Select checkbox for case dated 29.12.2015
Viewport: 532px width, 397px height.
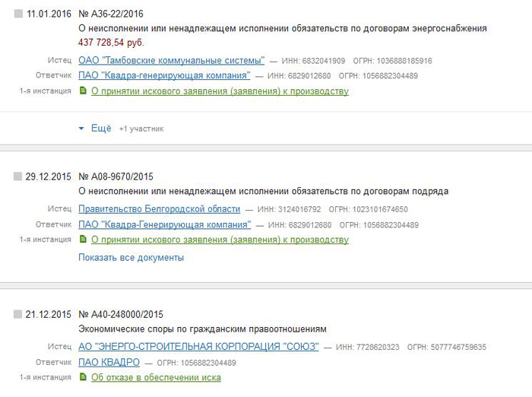click(18, 176)
